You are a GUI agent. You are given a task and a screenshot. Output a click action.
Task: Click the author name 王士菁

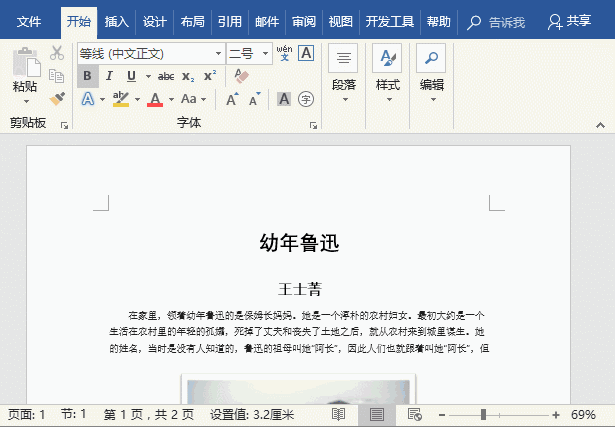point(300,289)
